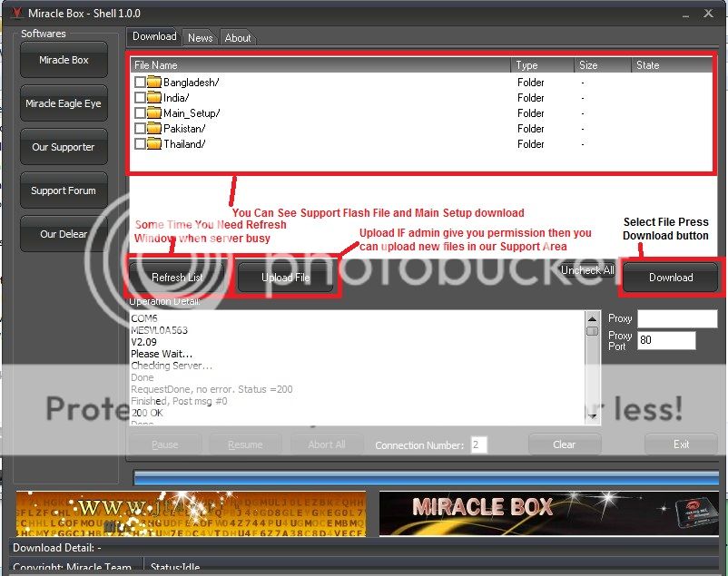Check the India folder checkbox
728x576 pixels.
tap(140, 97)
